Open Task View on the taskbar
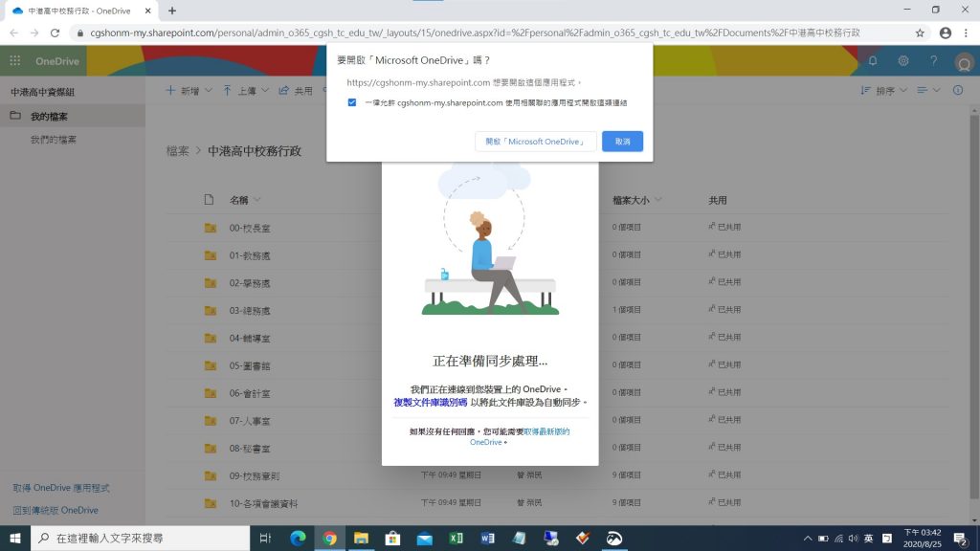 [265, 538]
